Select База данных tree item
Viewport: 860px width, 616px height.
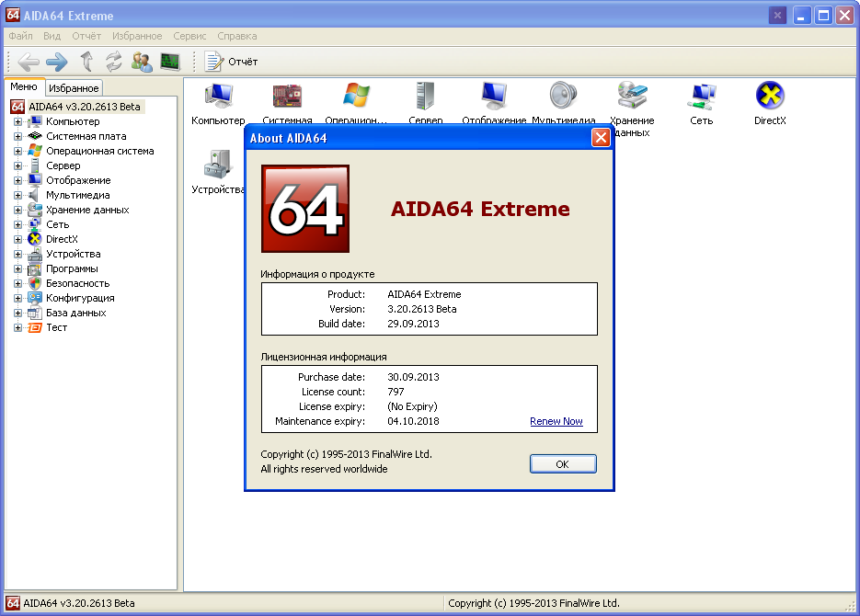[x=75, y=313]
